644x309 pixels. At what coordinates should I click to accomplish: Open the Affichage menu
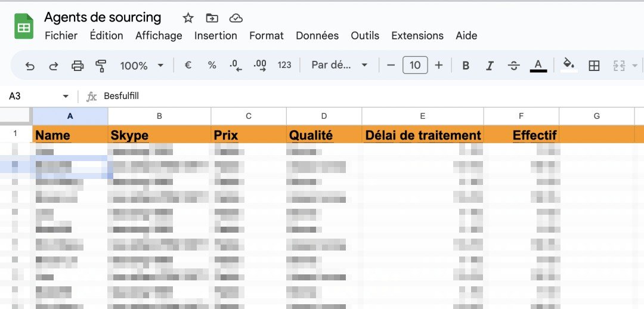pyautogui.click(x=159, y=36)
